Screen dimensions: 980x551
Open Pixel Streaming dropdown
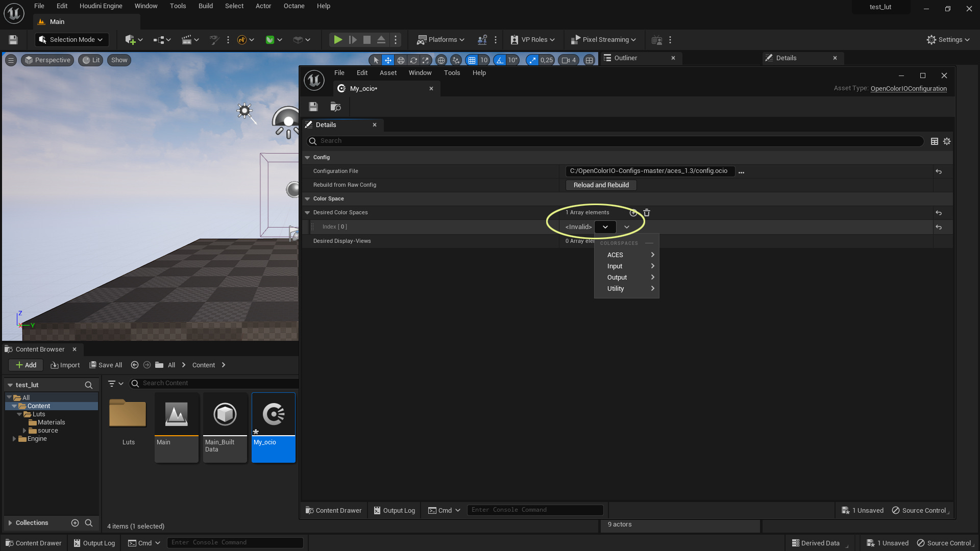[603, 40]
